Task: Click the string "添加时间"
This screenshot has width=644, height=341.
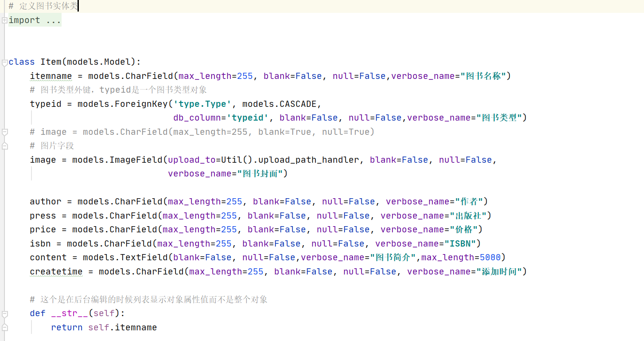Action: [500, 272]
